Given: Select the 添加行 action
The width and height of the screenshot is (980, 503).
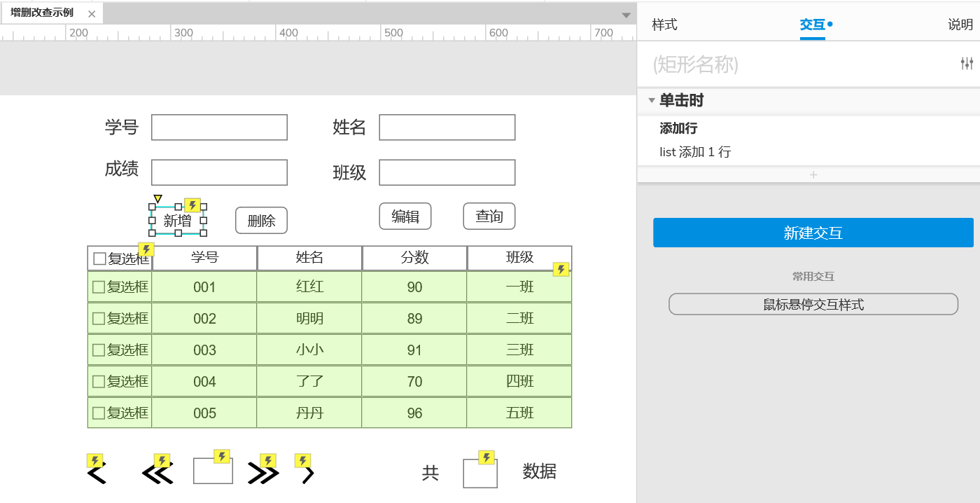Looking at the screenshot, I should click(x=678, y=129).
